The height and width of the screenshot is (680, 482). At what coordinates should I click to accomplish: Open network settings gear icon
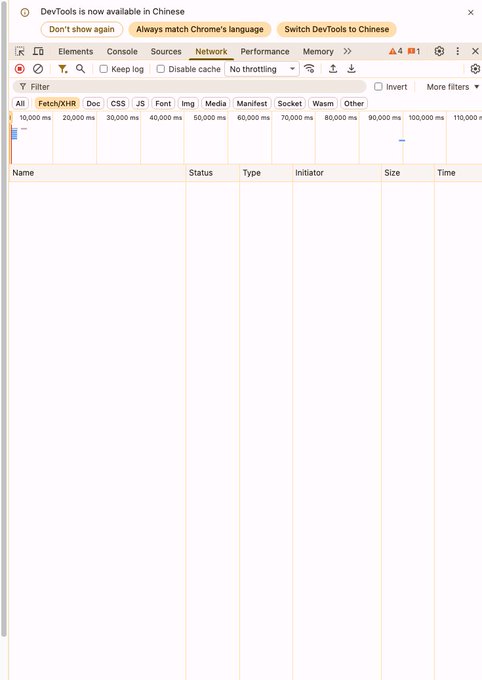[475, 69]
